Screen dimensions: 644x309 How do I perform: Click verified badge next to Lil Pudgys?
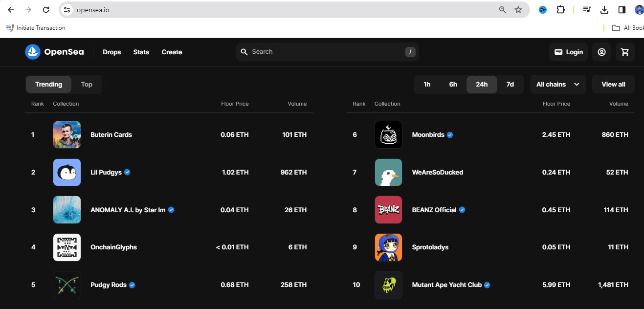coord(127,172)
